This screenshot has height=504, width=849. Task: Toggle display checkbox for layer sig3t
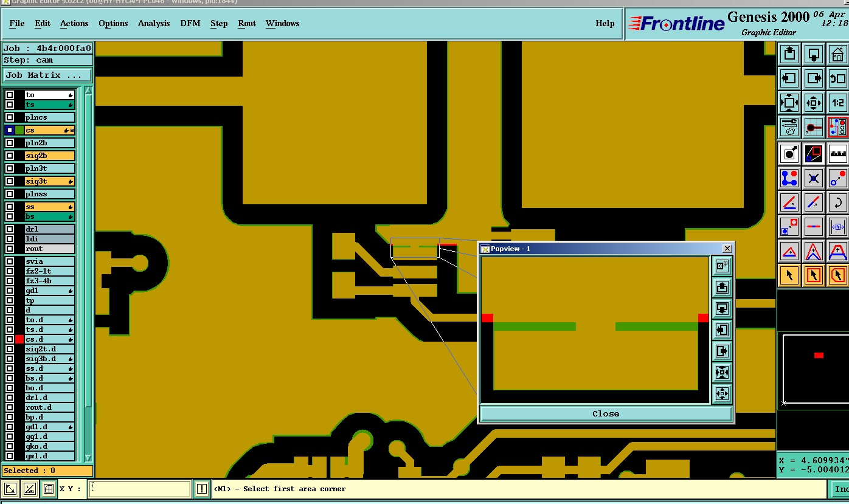click(x=10, y=181)
